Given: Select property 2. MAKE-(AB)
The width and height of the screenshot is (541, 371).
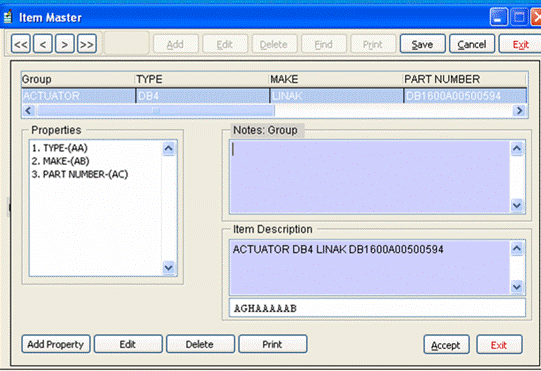Looking at the screenshot, I should pyautogui.click(x=60, y=161).
